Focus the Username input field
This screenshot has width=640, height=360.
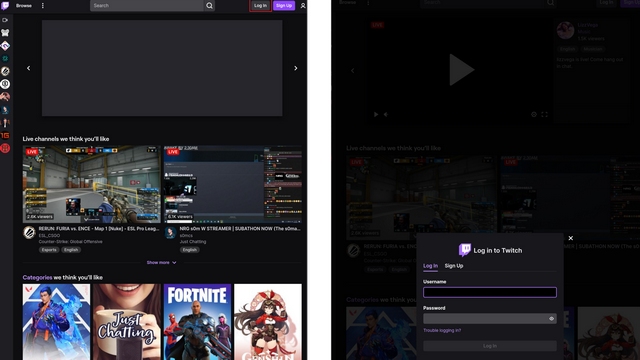pos(490,292)
